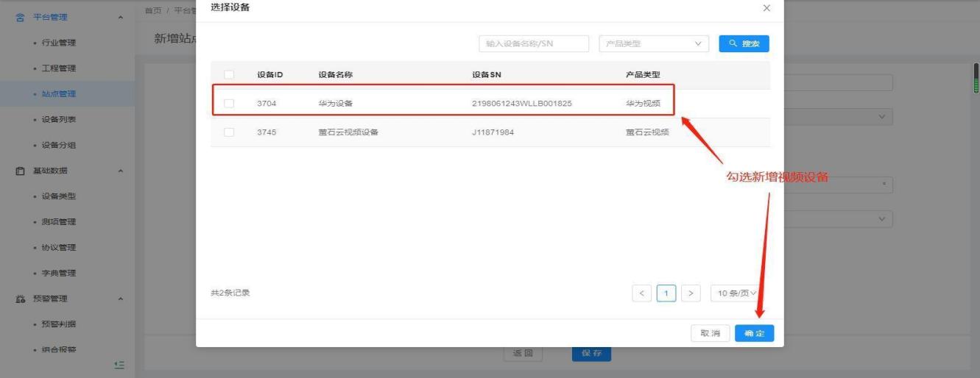980x378 pixels.
Task: Click the 基础数据 clipboard icon
Action: point(21,171)
